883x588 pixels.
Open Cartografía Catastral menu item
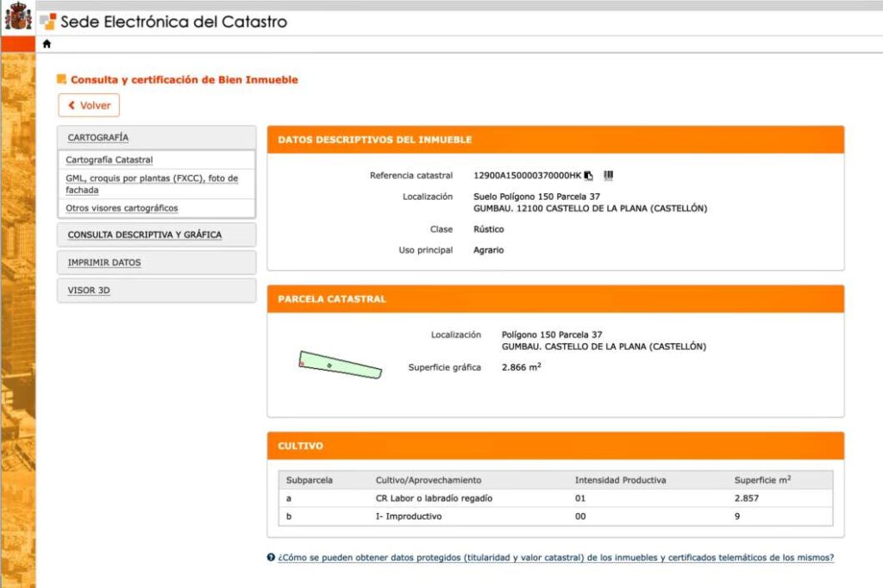[x=110, y=160]
